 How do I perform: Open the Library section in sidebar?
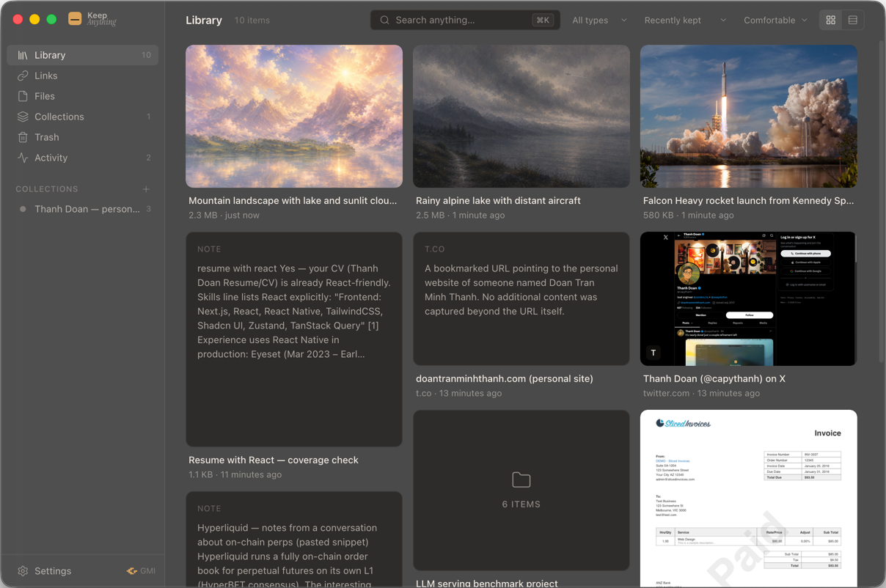coord(82,55)
